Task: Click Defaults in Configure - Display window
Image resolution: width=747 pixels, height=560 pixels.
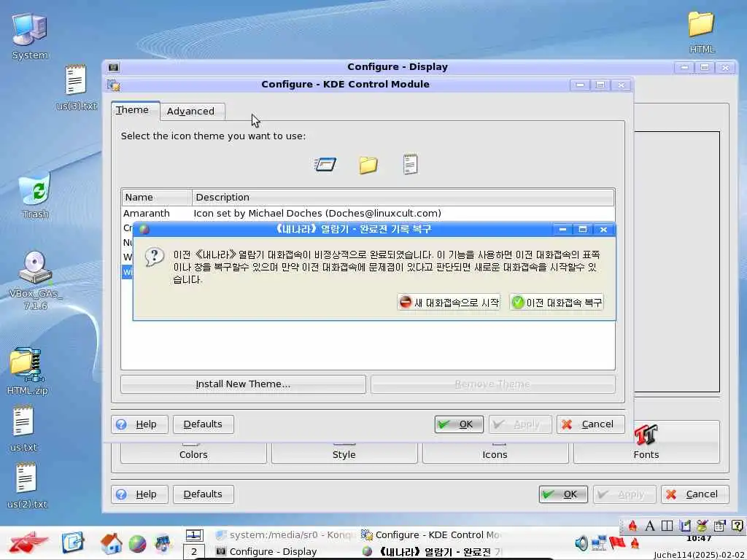Action: point(204,494)
